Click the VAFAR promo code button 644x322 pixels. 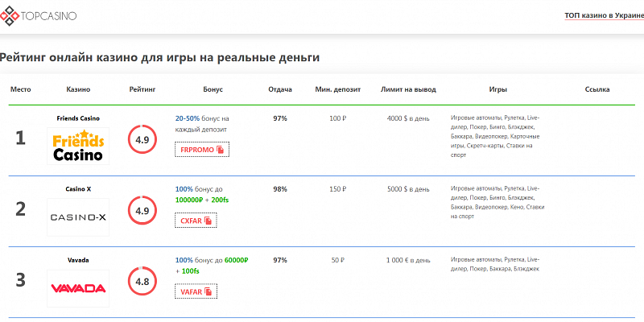tap(196, 291)
